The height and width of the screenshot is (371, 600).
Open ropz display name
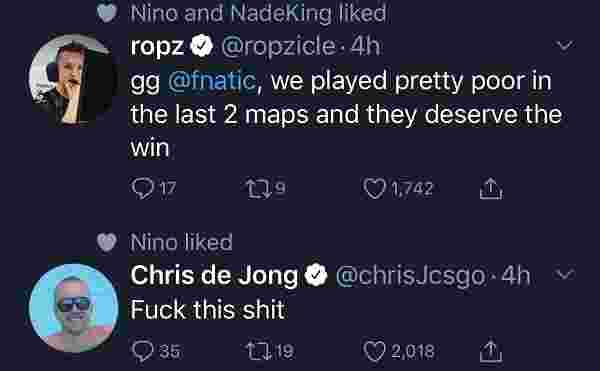157,47
